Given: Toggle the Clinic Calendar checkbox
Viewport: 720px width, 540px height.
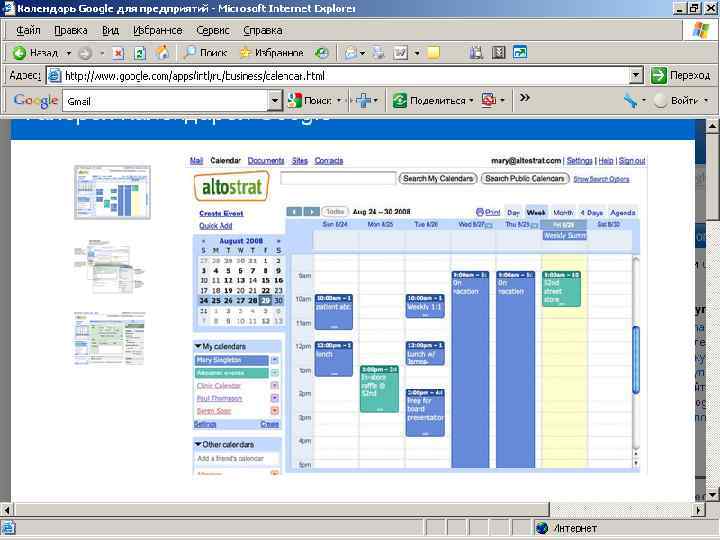Looking at the screenshot, I should coord(275,385).
